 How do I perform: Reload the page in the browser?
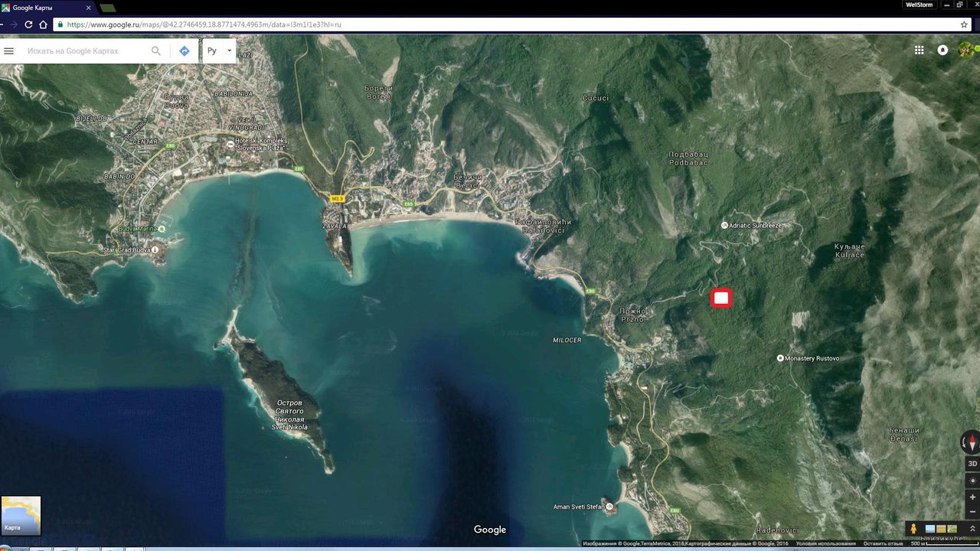coord(29,24)
